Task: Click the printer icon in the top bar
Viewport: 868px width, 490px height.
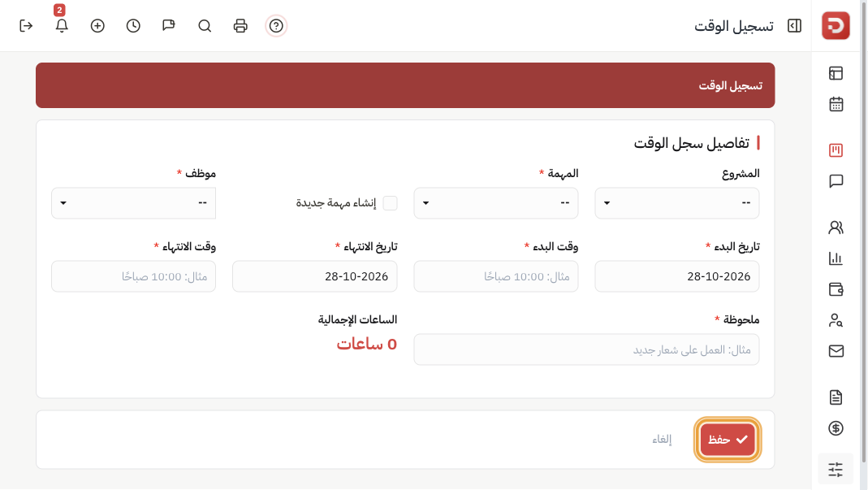Action: [240, 26]
